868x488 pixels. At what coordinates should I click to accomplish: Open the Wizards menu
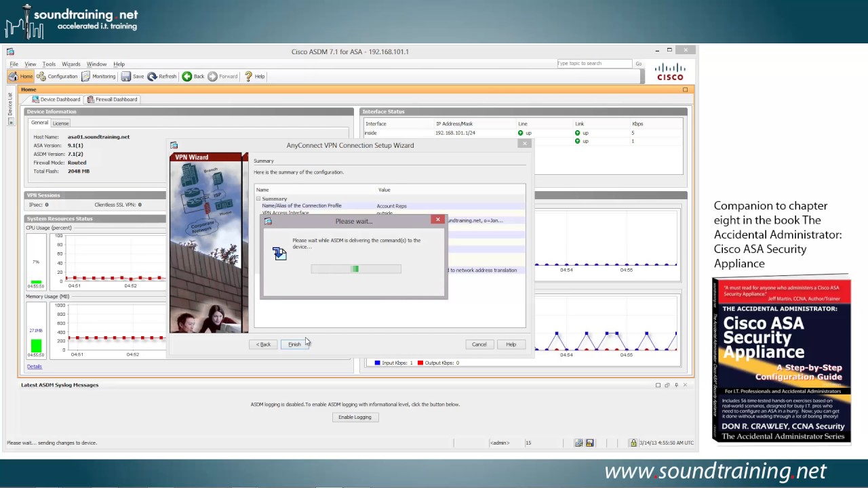click(x=71, y=64)
